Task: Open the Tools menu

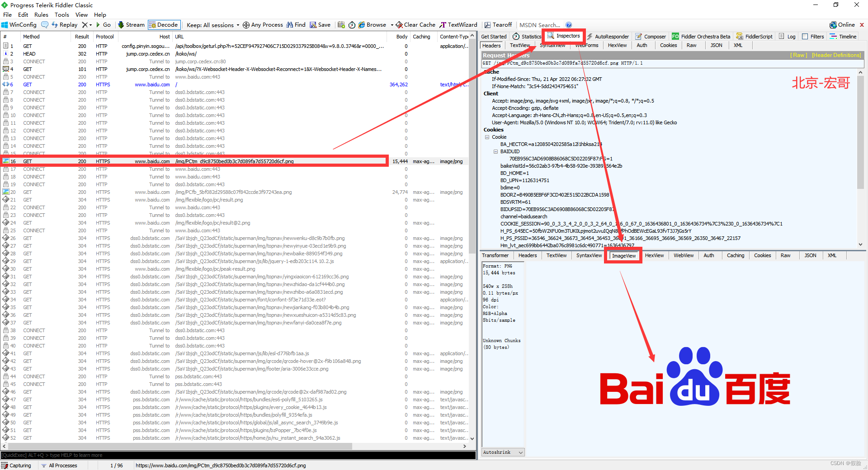Action: [62, 14]
